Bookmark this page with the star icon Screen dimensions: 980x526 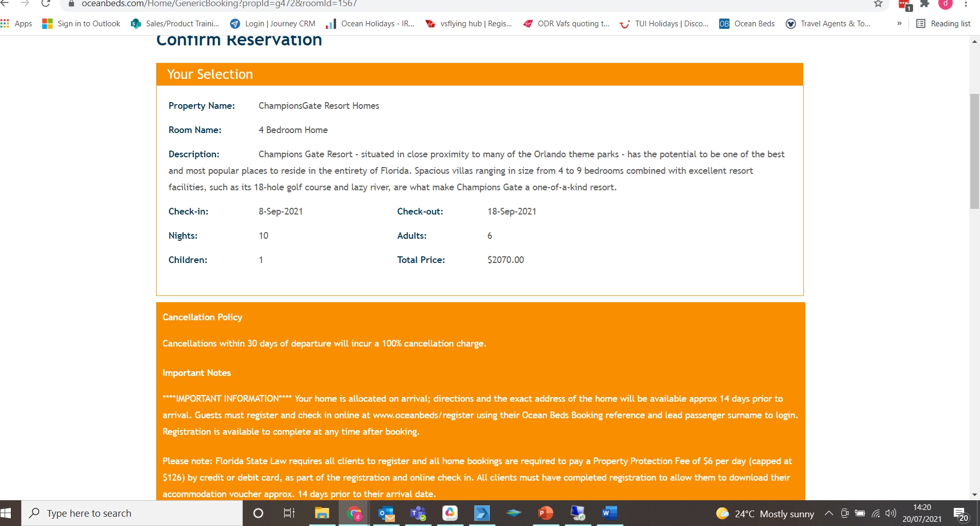878,4
